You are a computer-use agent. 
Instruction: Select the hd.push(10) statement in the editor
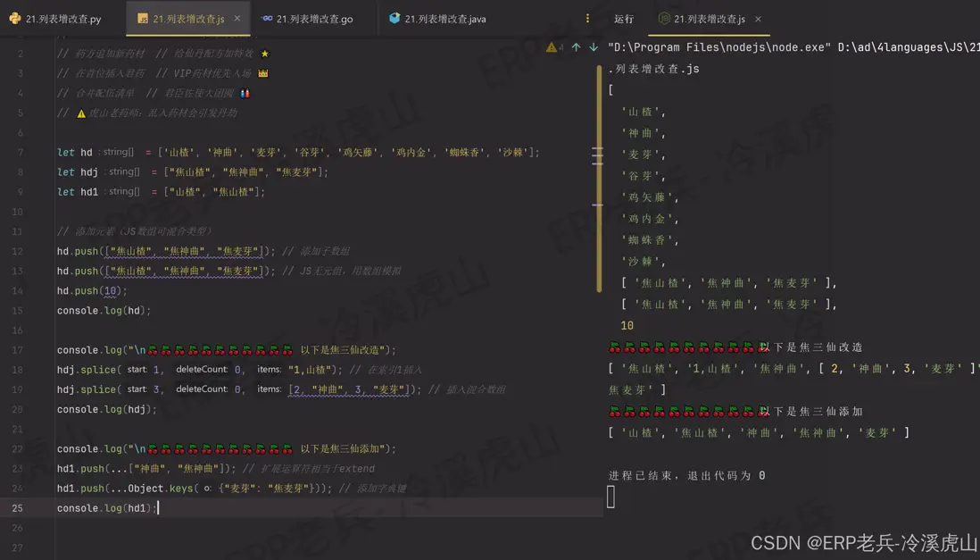pyautogui.click(x=90, y=290)
